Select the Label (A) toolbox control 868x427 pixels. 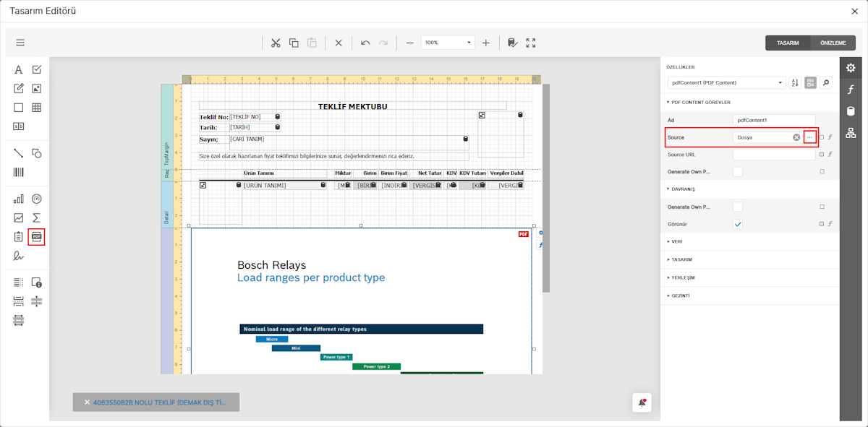tap(19, 70)
